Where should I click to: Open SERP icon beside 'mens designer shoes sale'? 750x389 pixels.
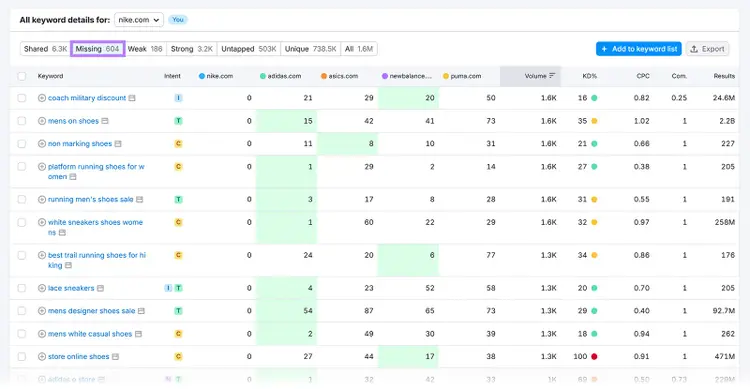(141, 311)
